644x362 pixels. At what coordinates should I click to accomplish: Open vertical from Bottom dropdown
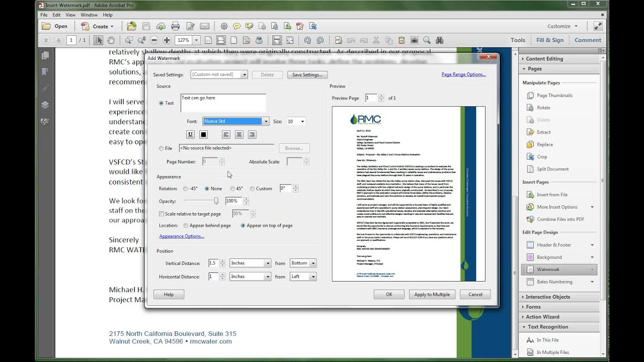303,263
